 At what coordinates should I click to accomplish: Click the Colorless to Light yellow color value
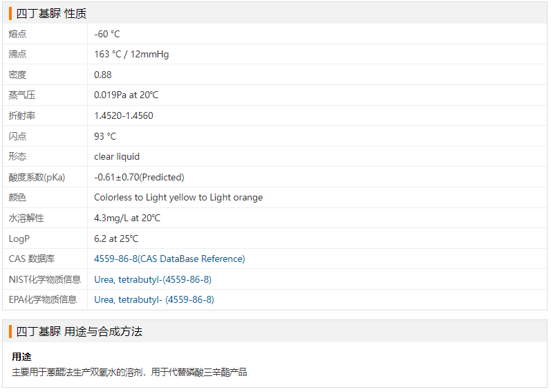click(178, 197)
